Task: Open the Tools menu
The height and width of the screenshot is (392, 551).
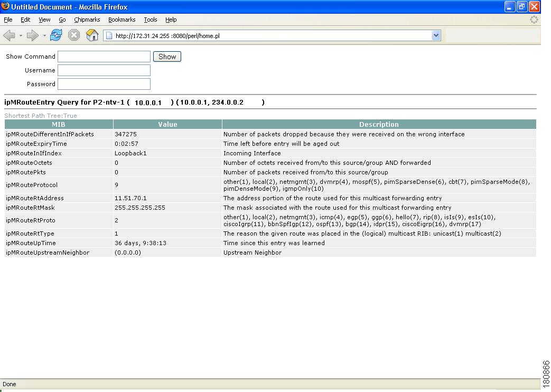Action: point(150,20)
